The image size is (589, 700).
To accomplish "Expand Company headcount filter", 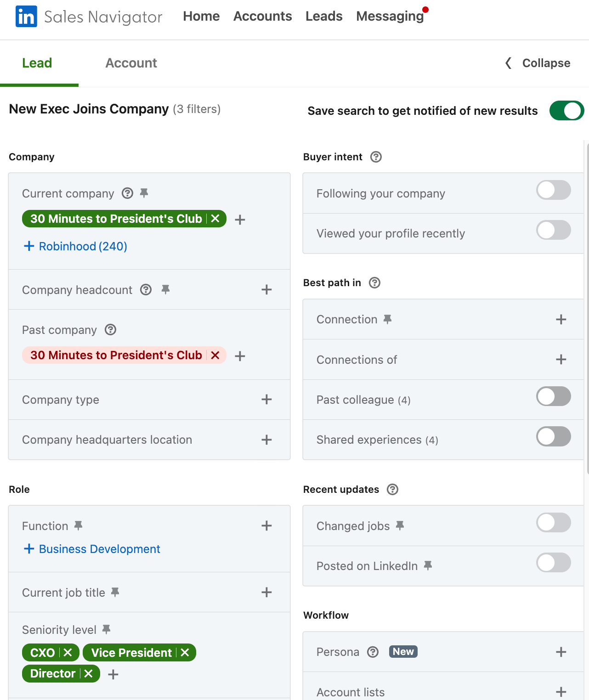I will click(266, 289).
